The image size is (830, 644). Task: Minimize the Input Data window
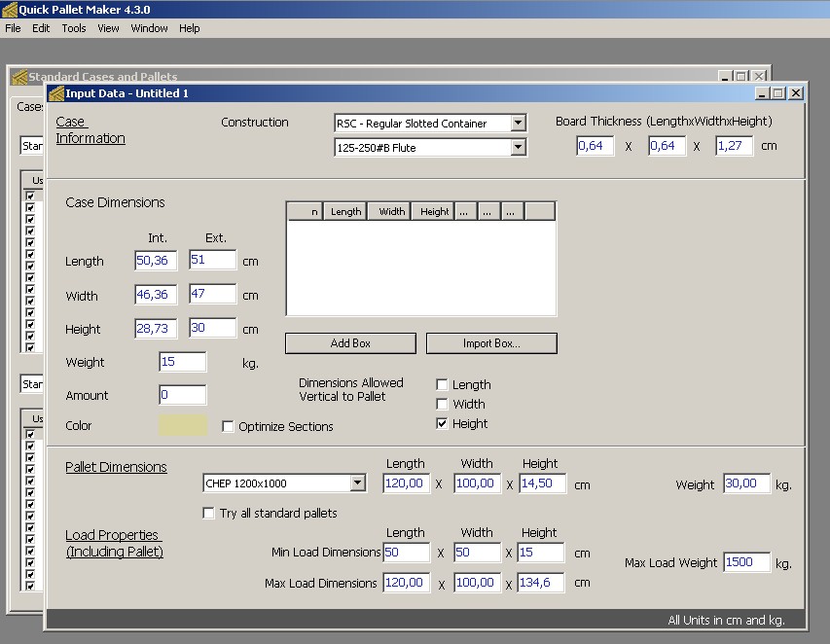click(762, 93)
